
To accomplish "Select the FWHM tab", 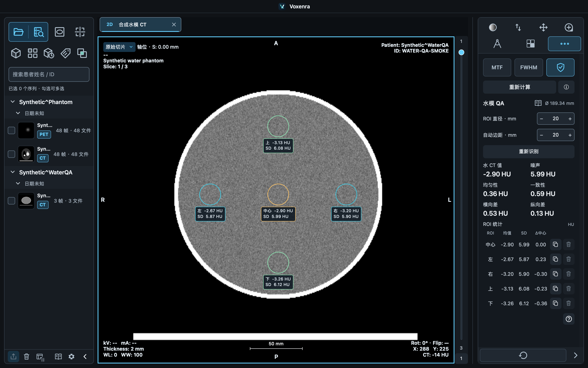I will tap(528, 67).
